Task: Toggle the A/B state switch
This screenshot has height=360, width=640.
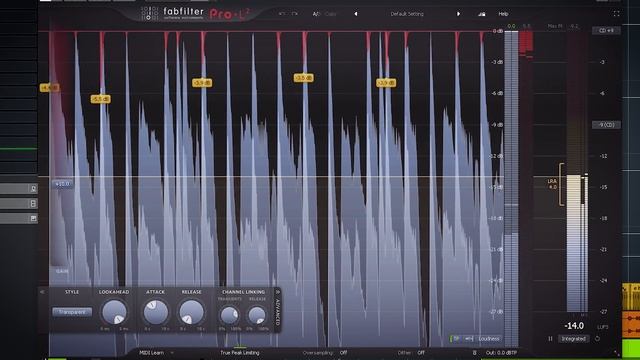Action: (316, 14)
